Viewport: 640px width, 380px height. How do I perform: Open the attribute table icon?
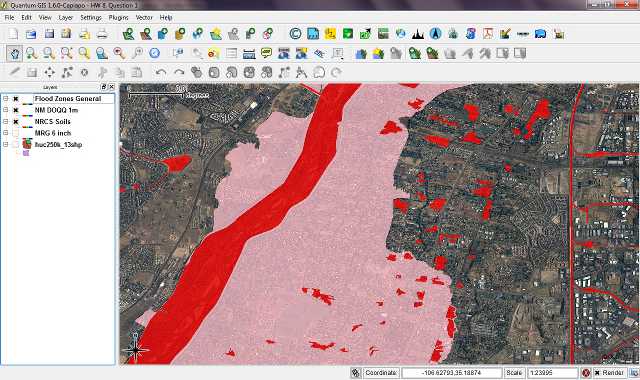(x=231, y=53)
